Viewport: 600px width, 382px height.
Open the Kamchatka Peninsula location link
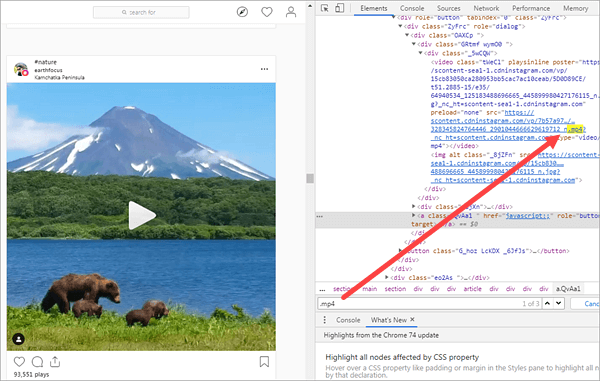(59, 77)
